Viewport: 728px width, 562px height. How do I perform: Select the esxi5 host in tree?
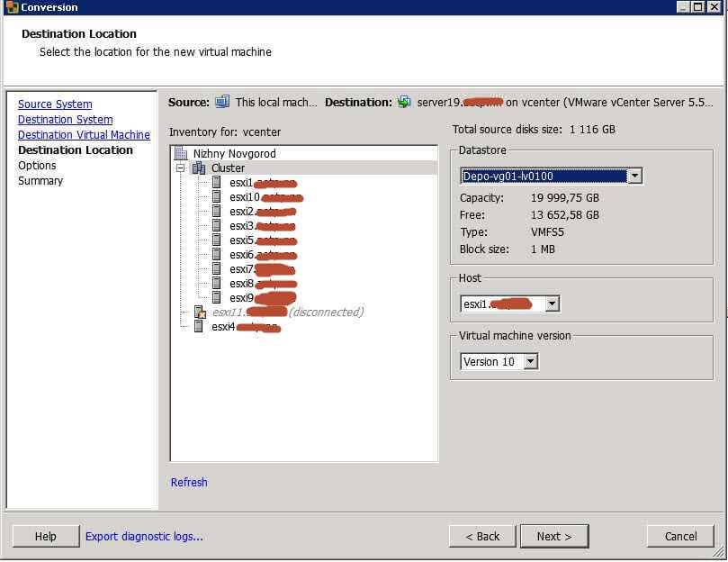241,240
